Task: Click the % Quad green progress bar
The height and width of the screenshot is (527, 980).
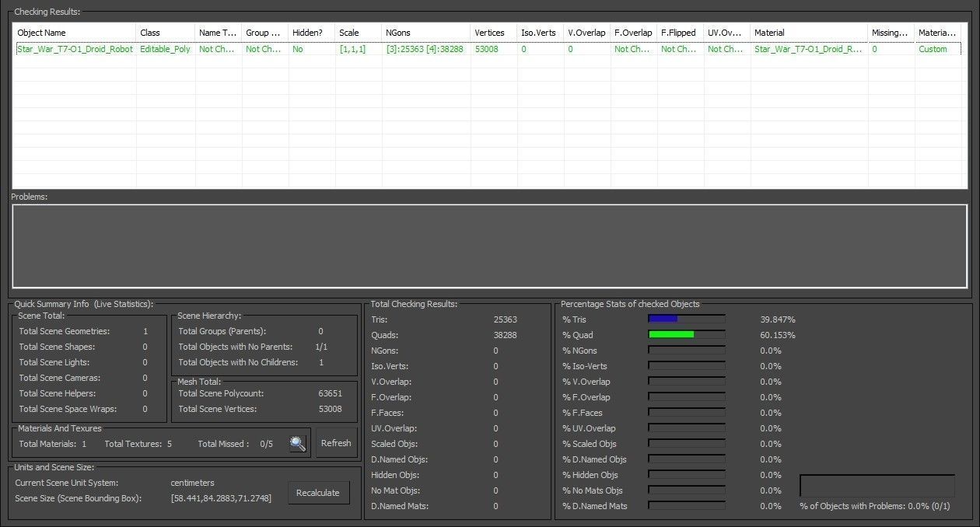Action: point(687,335)
